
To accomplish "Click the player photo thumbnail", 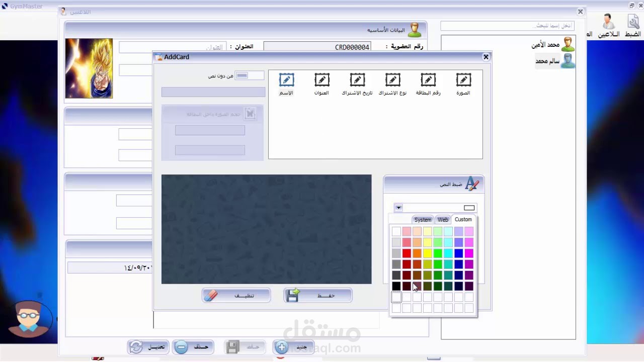I will point(89,68).
